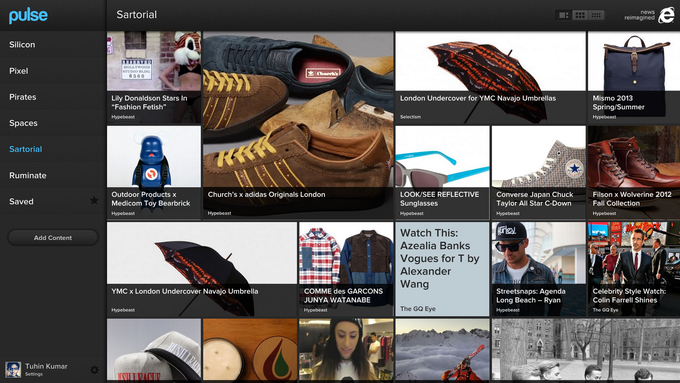Open the Saved star icon
Image resolution: width=680 pixels, height=383 pixels.
[x=94, y=200]
